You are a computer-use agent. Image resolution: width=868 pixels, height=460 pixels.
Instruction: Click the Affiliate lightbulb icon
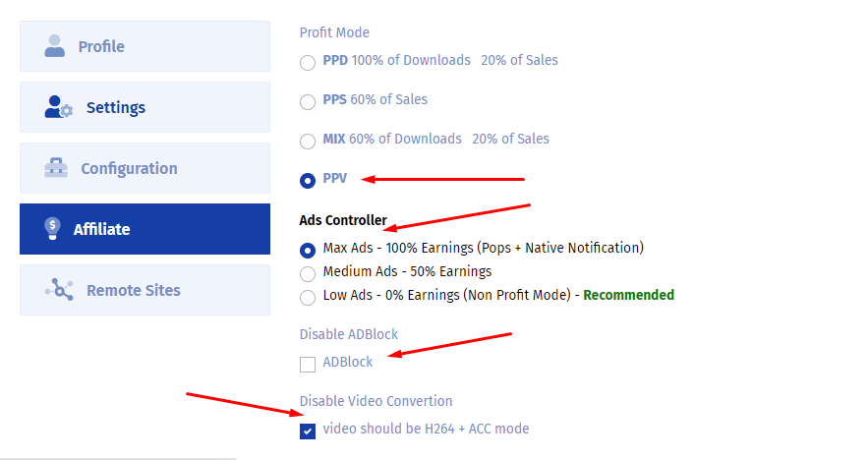pyautogui.click(x=53, y=229)
